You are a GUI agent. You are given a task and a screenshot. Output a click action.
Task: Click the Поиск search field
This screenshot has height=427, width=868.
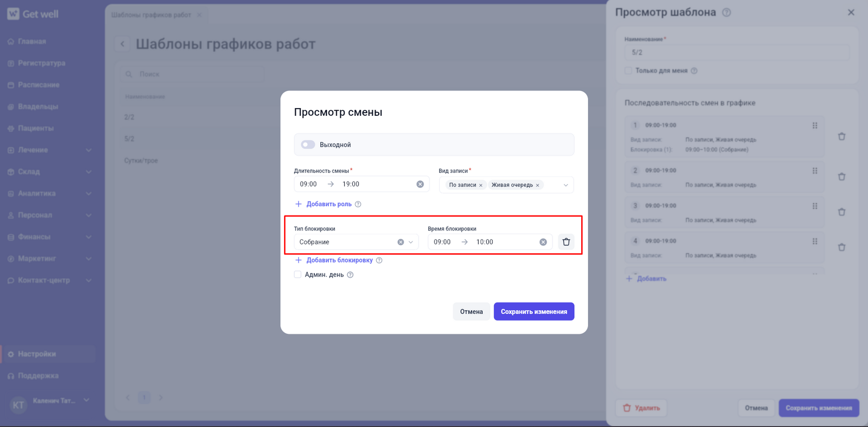[x=192, y=74]
